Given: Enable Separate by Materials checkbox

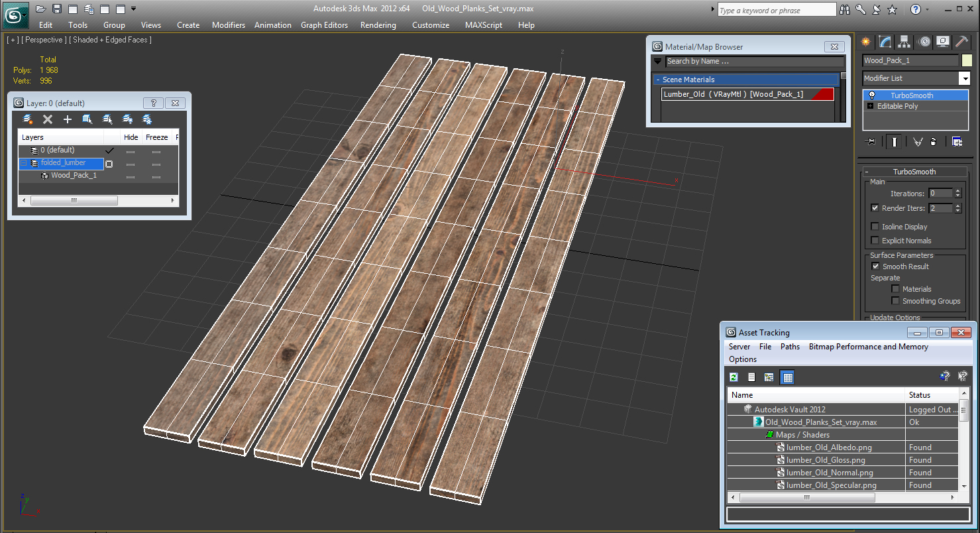Looking at the screenshot, I should pyautogui.click(x=895, y=289).
